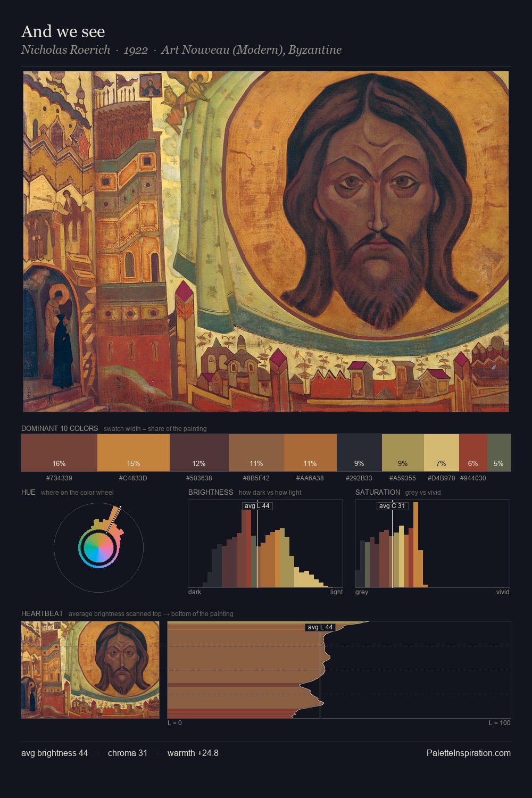This screenshot has width=532, height=798.
Task: Click the small heartbeat painting thumbnail
Action: point(90,670)
